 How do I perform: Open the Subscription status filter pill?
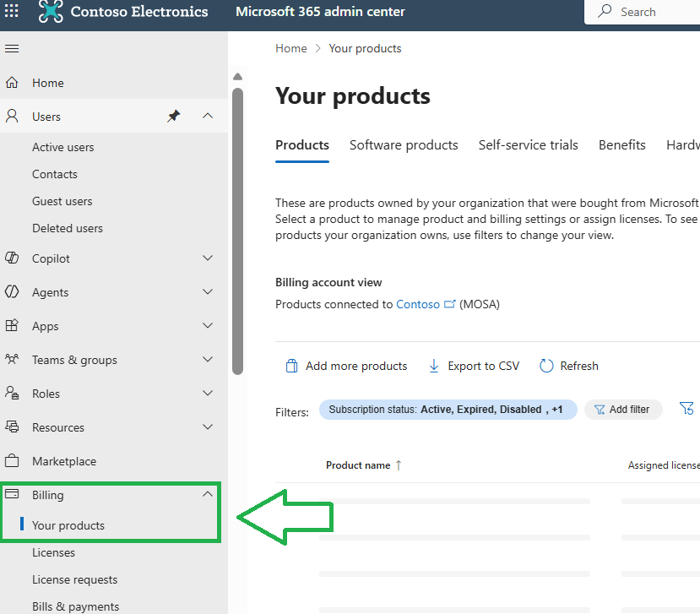click(448, 410)
